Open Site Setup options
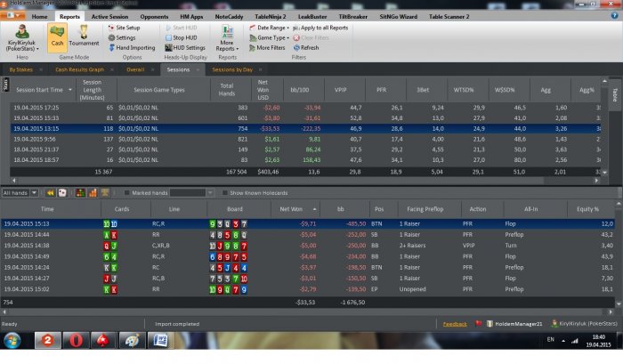623x364 pixels. (124, 28)
